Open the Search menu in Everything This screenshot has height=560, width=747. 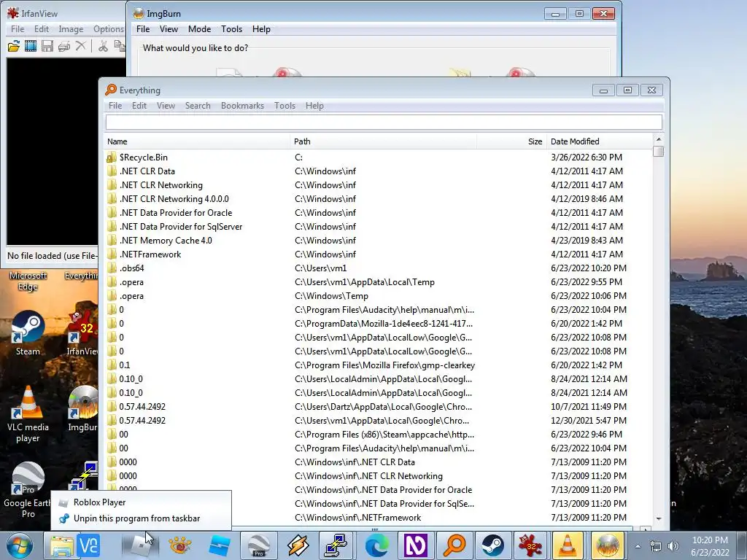click(x=198, y=106)
